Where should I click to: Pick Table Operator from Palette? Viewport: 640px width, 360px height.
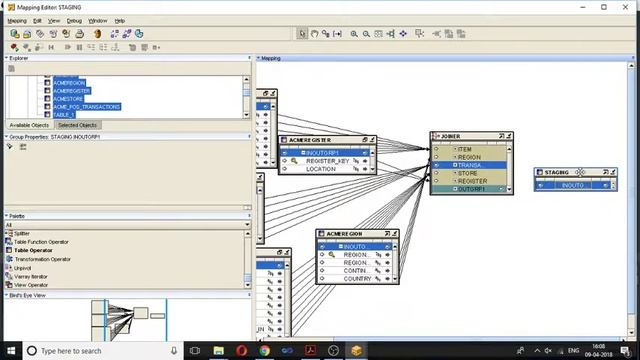[x=33, y=250]
